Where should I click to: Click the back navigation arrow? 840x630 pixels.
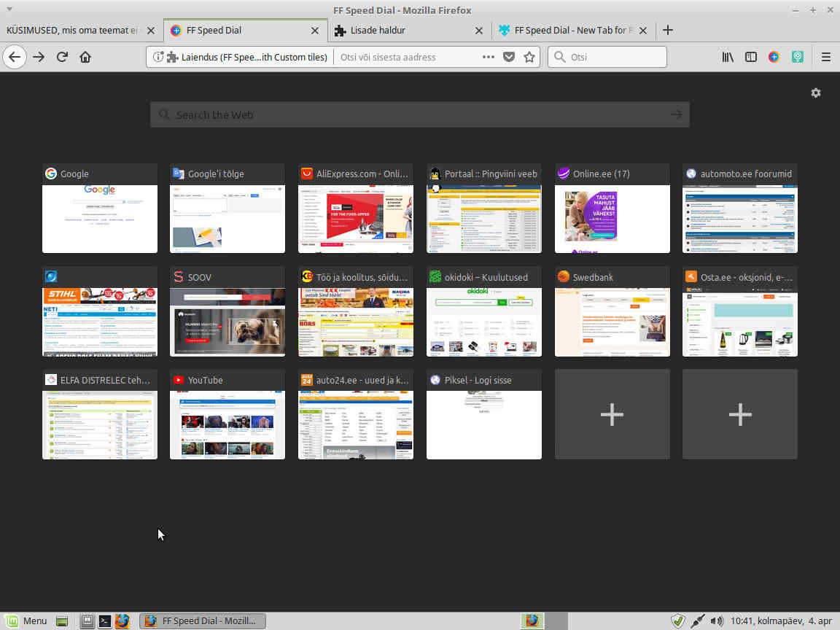point(15,57)
